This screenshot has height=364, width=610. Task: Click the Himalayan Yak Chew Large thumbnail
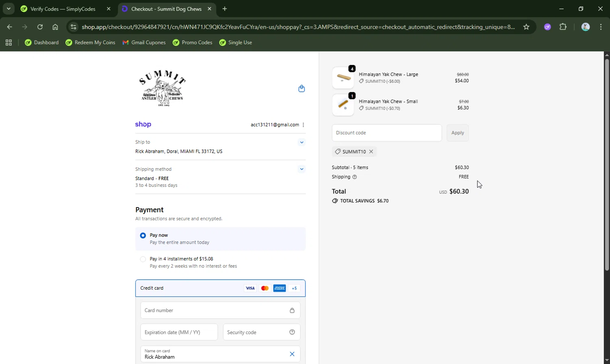tap(343, 78)
